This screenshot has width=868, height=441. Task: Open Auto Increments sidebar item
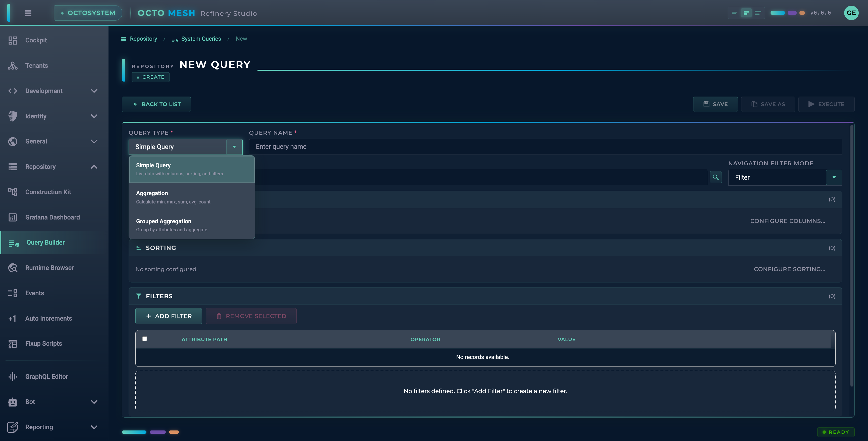48,319
